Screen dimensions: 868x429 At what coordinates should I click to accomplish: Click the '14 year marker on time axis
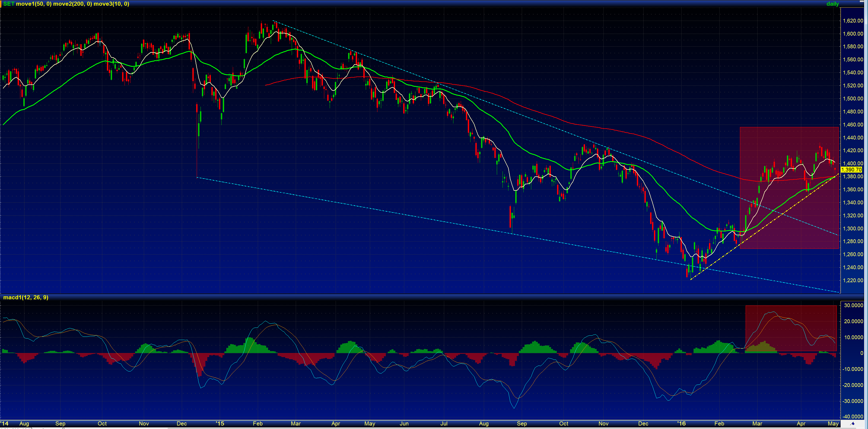[x=4, y=424]
